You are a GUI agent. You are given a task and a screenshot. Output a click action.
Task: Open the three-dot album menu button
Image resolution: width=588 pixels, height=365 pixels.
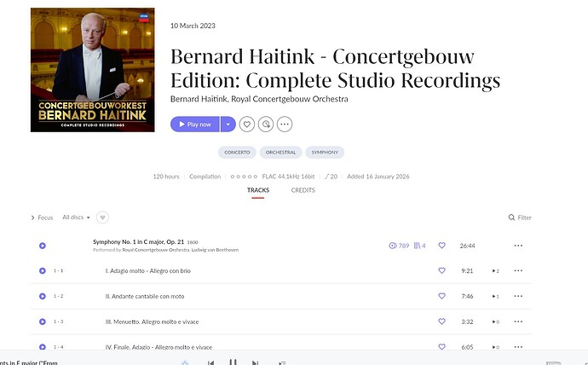click(285, 125)
